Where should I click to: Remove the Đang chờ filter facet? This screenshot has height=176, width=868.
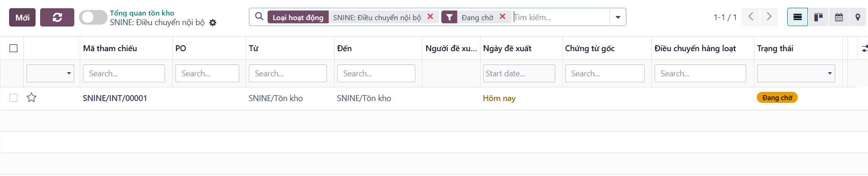click(502, 17)
